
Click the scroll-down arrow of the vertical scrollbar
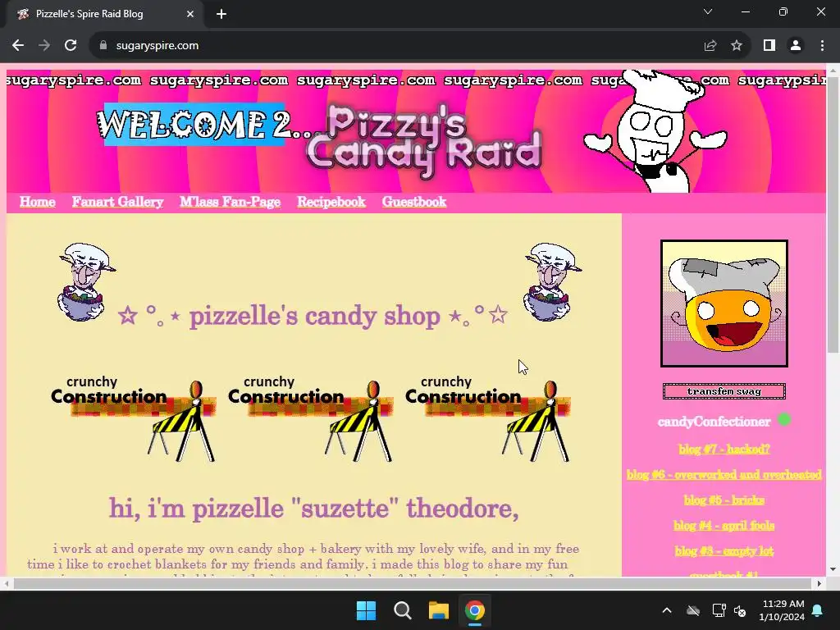click(x=833, y=569)
